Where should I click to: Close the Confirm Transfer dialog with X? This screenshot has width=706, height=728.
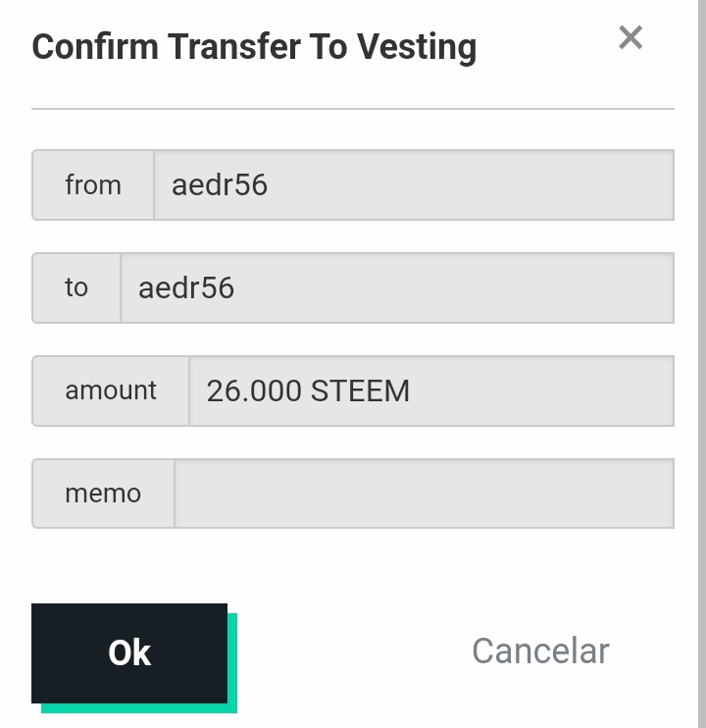tap(630, 37)
